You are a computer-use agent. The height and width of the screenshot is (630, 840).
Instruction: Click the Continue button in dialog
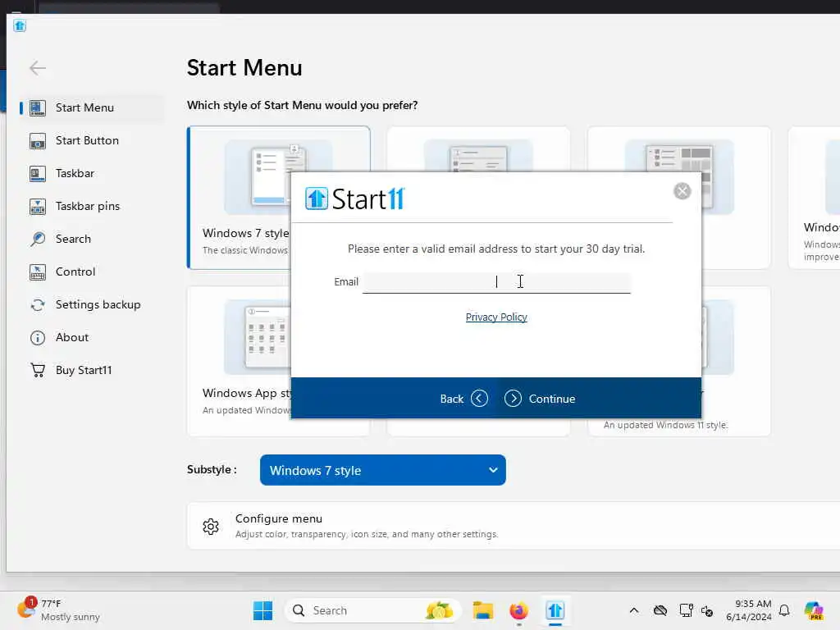[x=540, y=399]
